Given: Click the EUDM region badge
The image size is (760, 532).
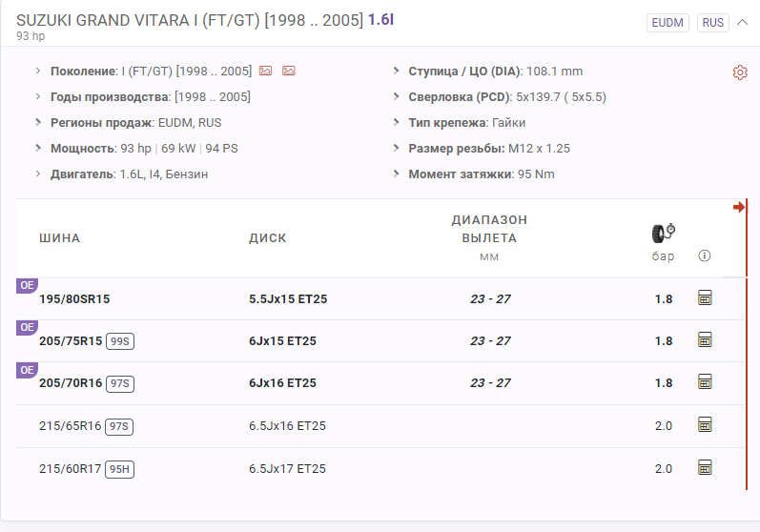Looking at the screenshot, I should coord(668,22).
